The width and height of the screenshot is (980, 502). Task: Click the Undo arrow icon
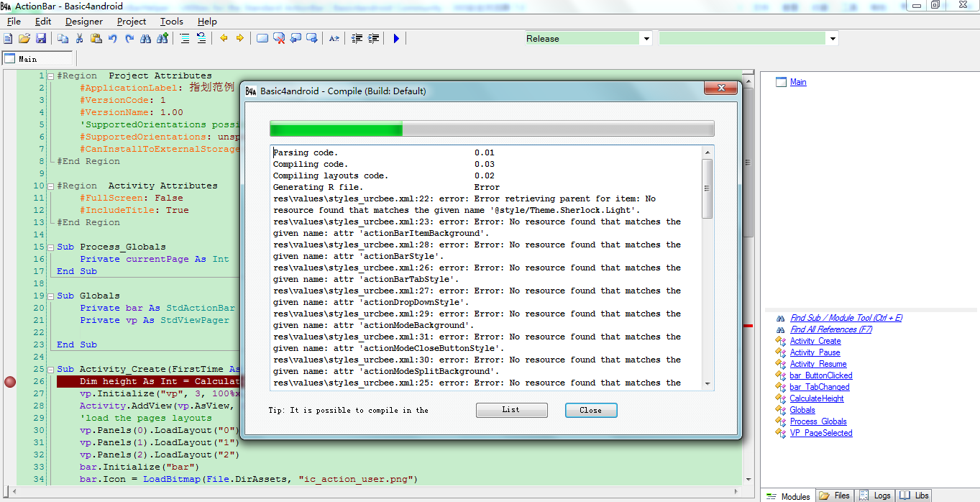(113, 38)
